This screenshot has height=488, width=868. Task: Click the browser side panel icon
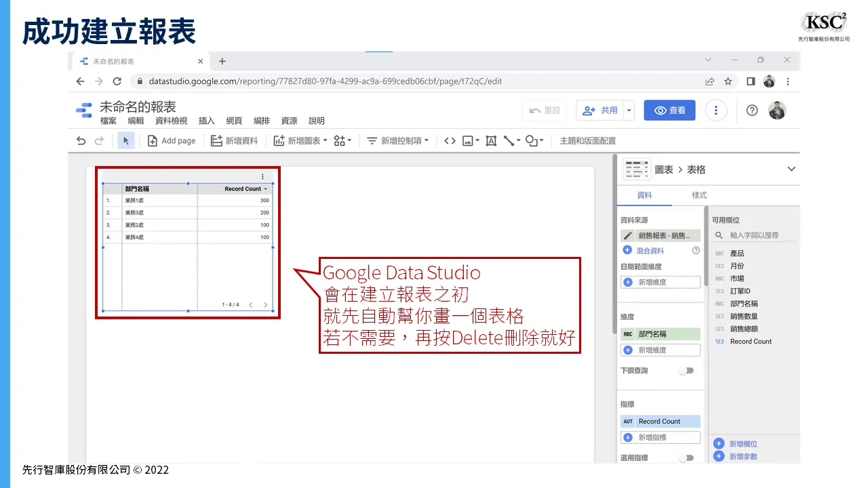coord(751,81)
